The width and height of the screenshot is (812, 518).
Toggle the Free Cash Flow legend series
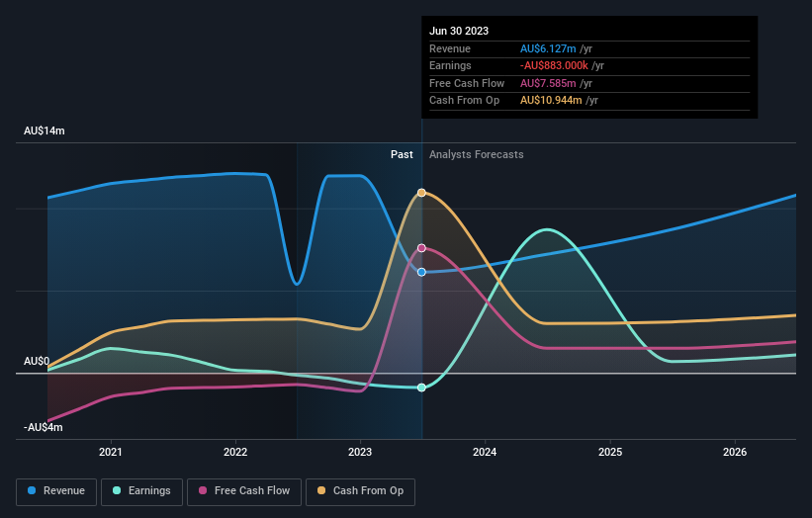point(244,491)
